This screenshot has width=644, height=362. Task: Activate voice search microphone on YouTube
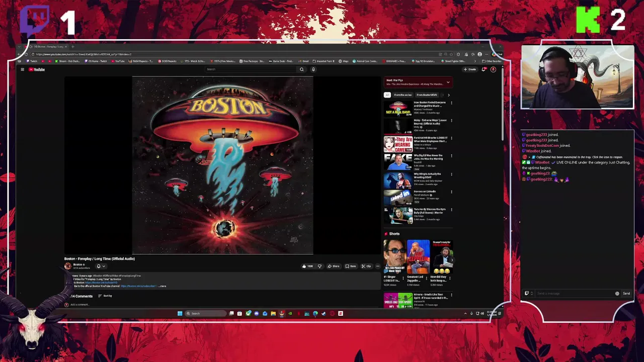click(x=313, y=69)
